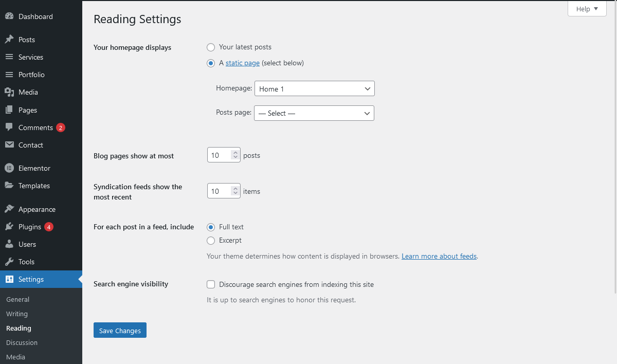Click the Elementor logo icon

pos(9,168)
